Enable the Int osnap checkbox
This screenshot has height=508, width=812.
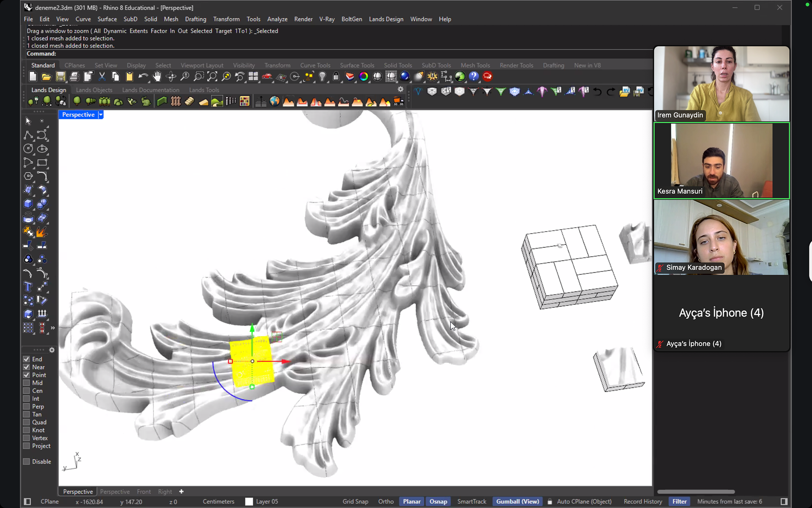click(26, 399)
